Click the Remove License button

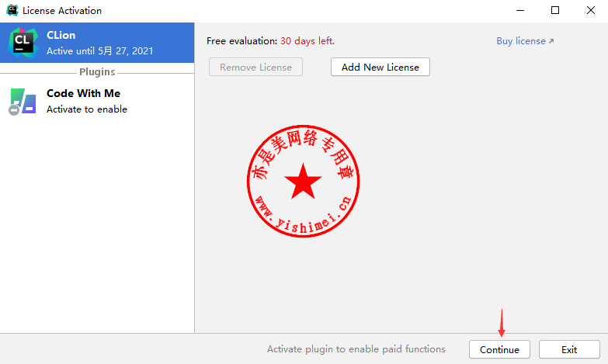pos(255,67)
